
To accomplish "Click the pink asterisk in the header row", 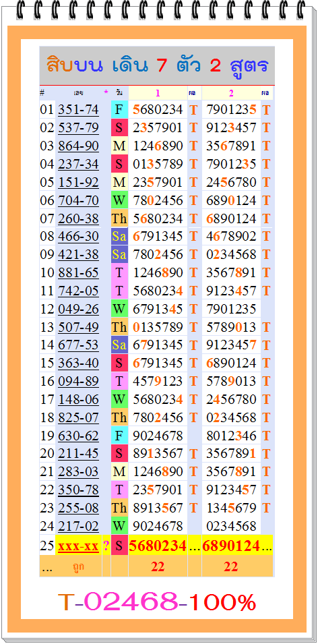I will point(106,93).
